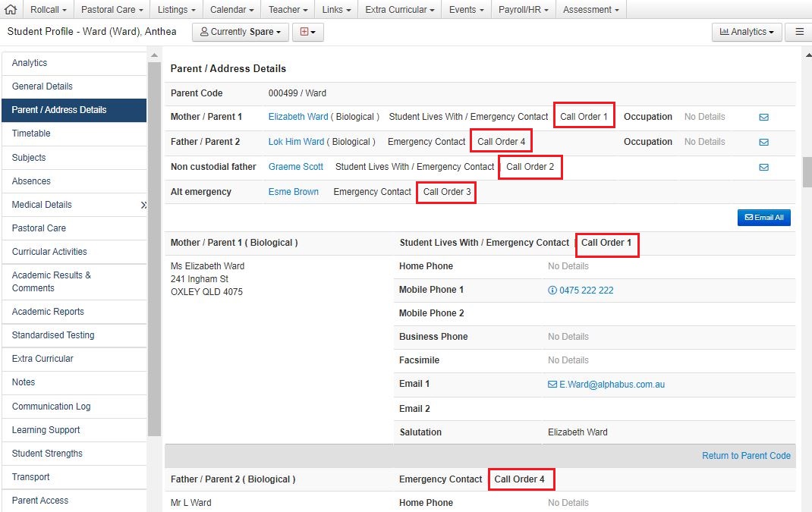Open Elizabeth Ward parent link
The width and height of the screenshot is (812, 512).
click(x=298, y=117)
